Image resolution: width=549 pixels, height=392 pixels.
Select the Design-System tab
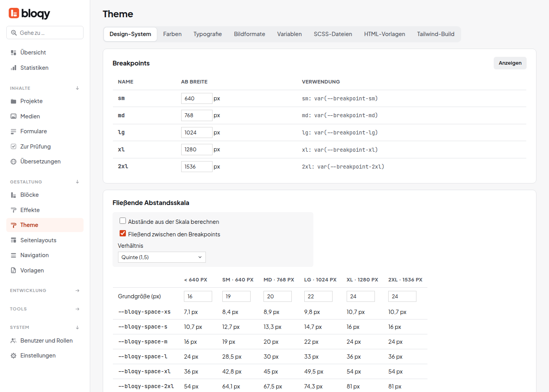pyautogui.click(x=130, y=34)
